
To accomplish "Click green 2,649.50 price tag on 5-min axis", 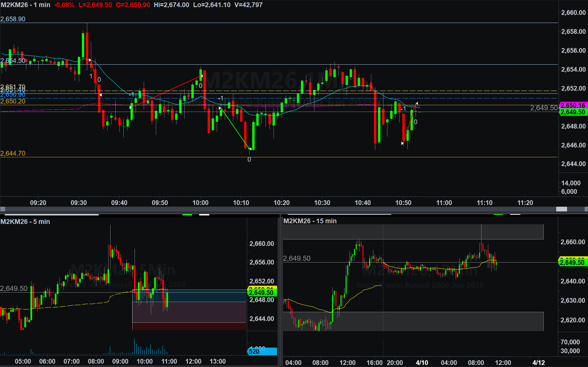I will [x=262, y=293].
